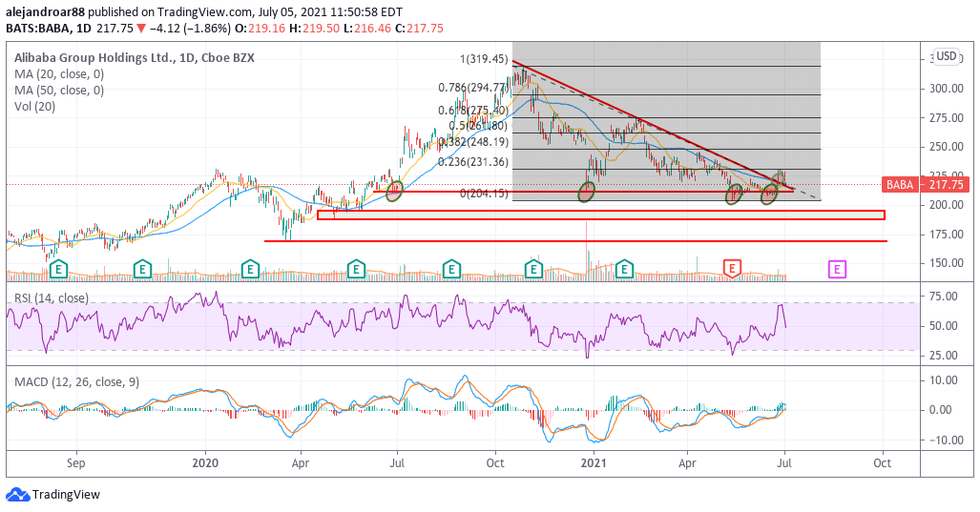The image size is (980, 512).
Task: Select the Vol (20) indicator legend
Action: tap(35, 106)
